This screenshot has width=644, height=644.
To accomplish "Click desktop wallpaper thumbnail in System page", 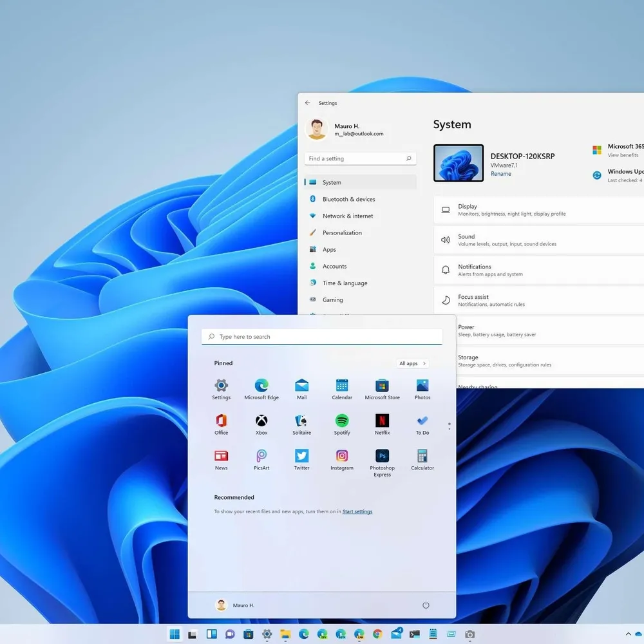I will click(459, 163).
